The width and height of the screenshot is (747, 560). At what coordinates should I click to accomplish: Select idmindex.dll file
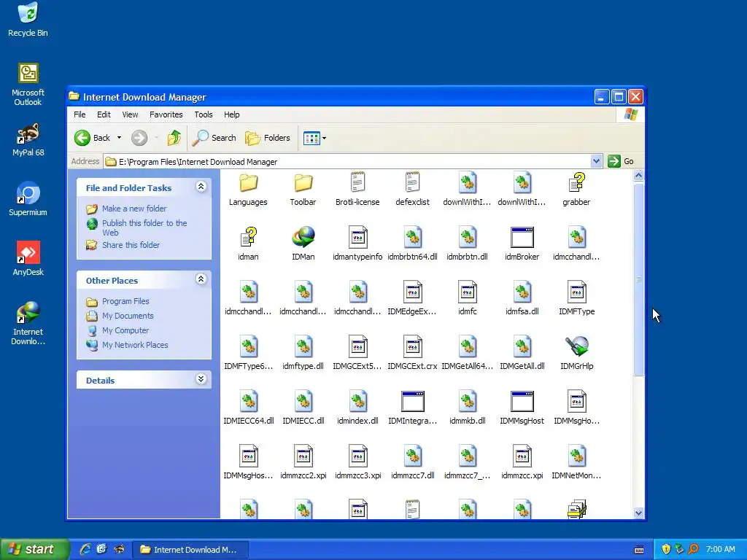pos(357,408)
